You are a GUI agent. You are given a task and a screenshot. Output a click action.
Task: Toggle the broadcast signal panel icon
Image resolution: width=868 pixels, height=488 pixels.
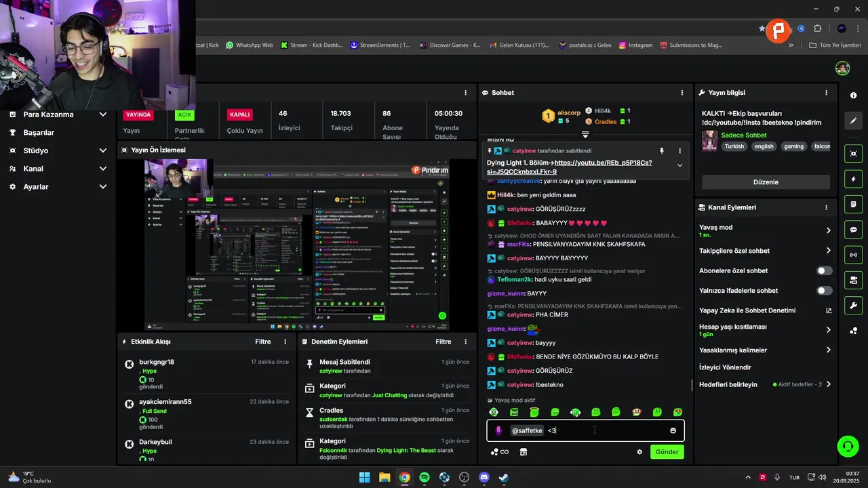[853, 255]
